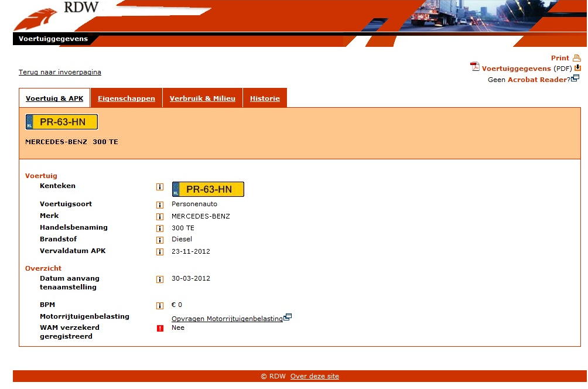588x389 pixels.
Task: Click the printer icon next to Print
Action: point(576,58)
